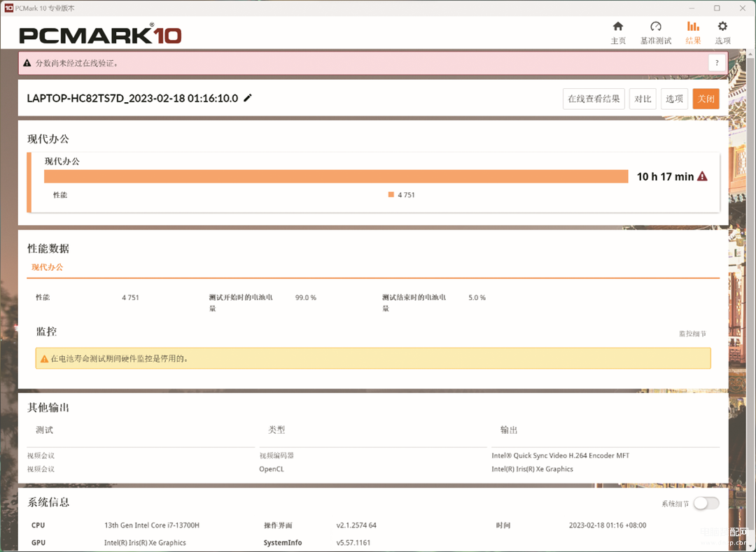Screen dimensions: 756x552
Task: Click warning triangle beside 10 h 17 min
Action: 702,176
